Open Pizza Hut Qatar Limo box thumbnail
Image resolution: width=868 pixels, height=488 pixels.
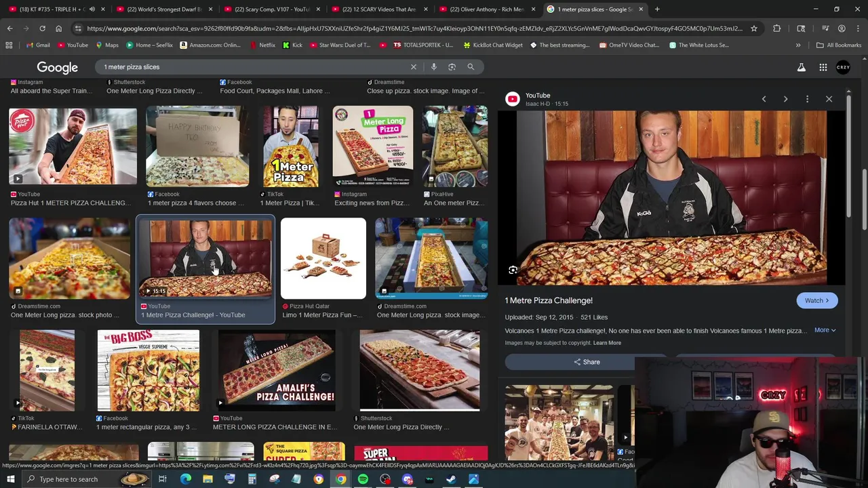[323, 258]
